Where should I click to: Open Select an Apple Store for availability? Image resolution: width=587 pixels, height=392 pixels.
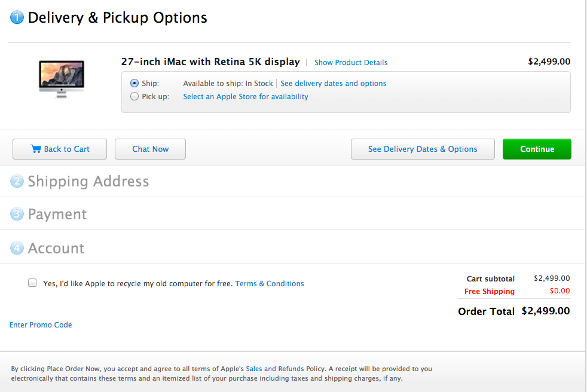point(246,97)
